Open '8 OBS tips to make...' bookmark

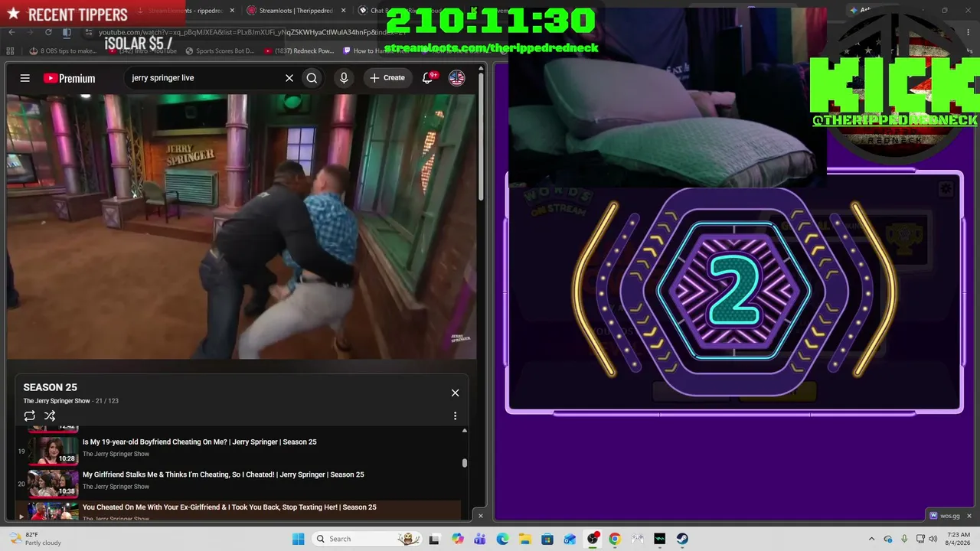pyautogui.click(x=63, y=51)
